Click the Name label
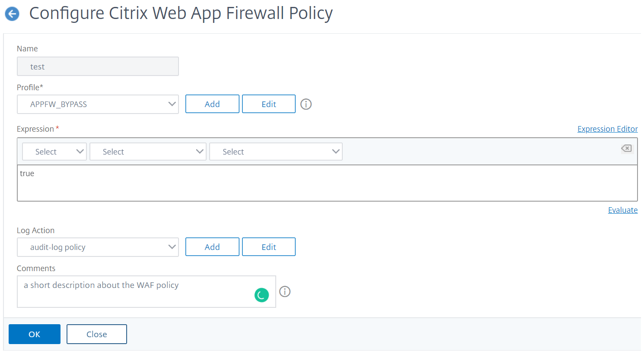 27,48
